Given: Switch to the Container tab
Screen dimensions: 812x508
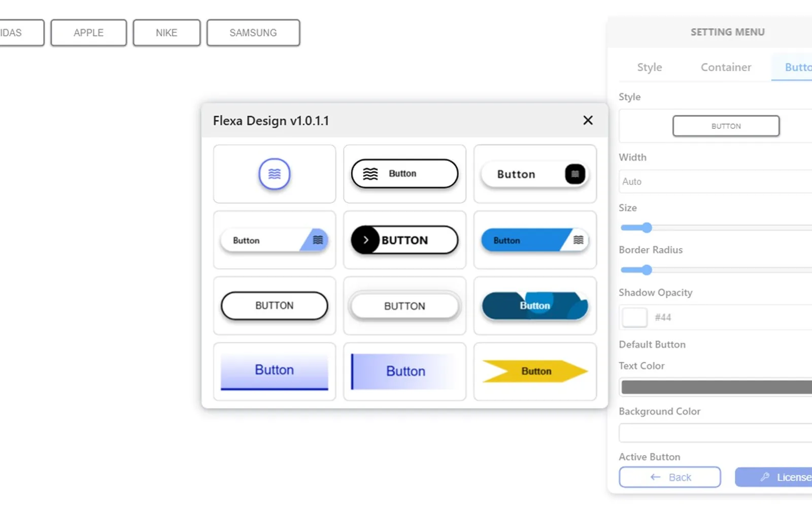Looking at the screenshot, I should coord(726,67).
